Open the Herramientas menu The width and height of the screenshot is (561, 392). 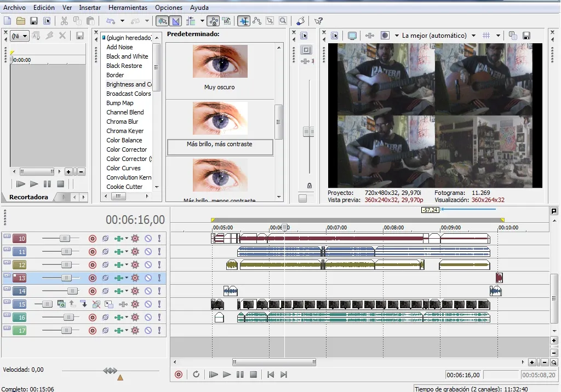(128, 8)
